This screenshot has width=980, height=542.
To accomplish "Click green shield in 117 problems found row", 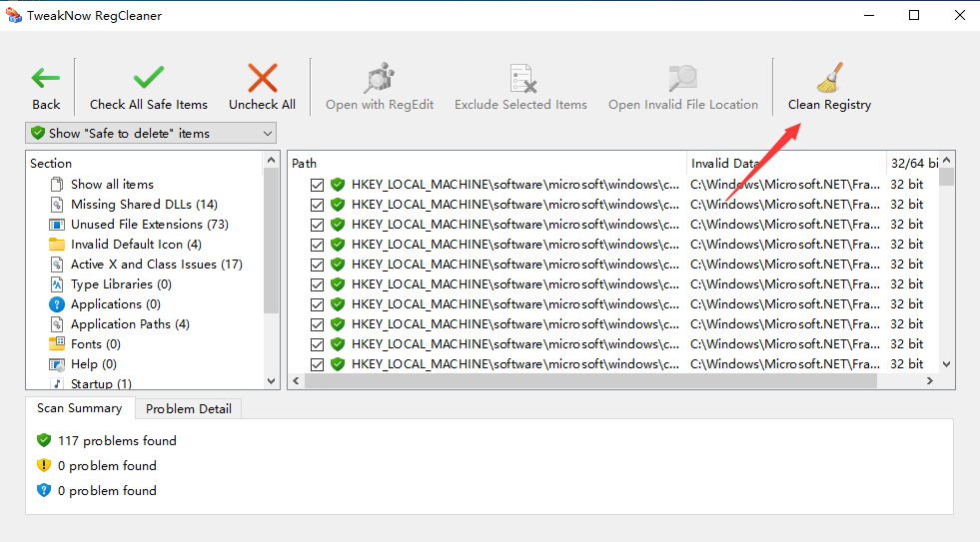I will pyautogui.click(x=44, y=440).
